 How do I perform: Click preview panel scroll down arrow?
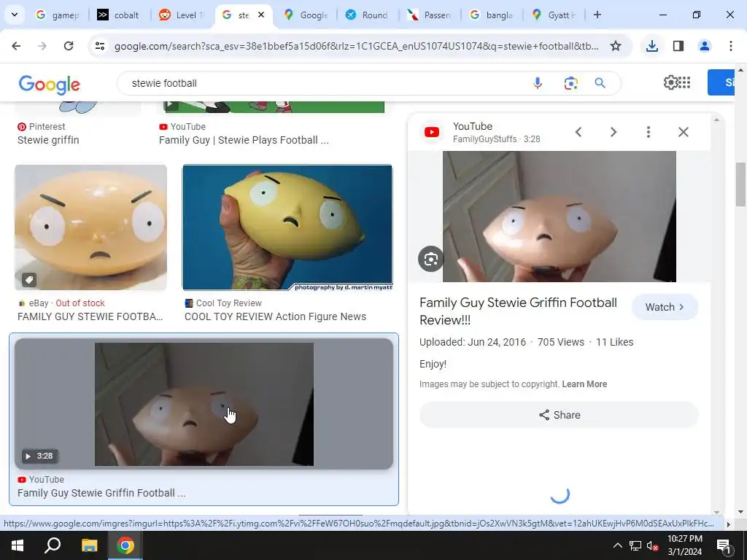coord(717,512)
